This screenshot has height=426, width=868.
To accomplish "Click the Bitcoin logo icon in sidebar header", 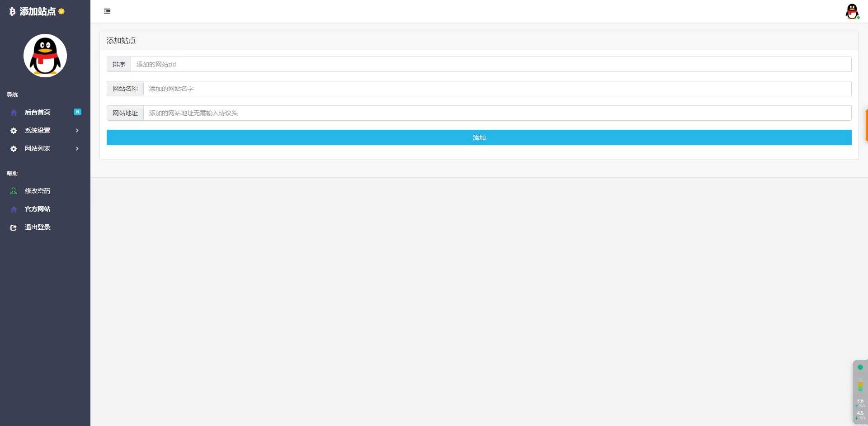I will [12, 12].
